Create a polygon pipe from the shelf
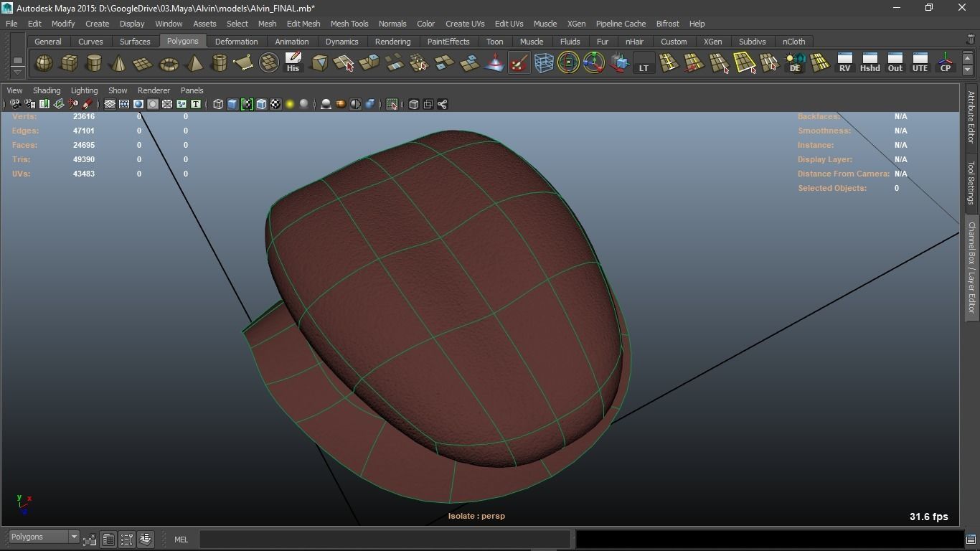The width and height of the screenshot is (980, 551). click(x=219, y=63)
